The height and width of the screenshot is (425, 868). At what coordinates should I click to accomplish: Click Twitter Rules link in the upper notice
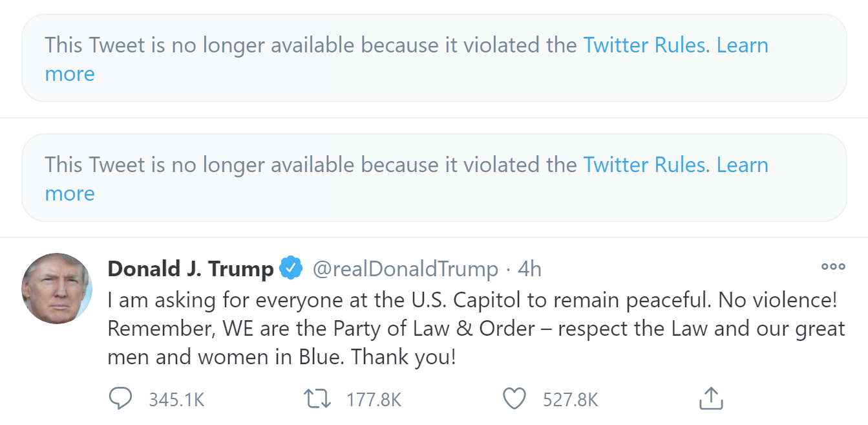click(644, 45)
